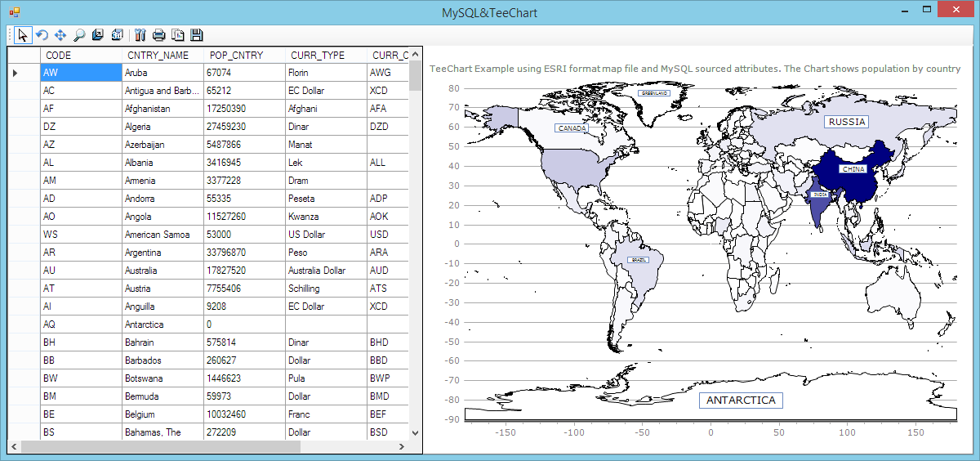Image resolution: width=980 pixels, height=461 pixels.
Task: Click the application icon in title bar
Action: tap(14, 12)
